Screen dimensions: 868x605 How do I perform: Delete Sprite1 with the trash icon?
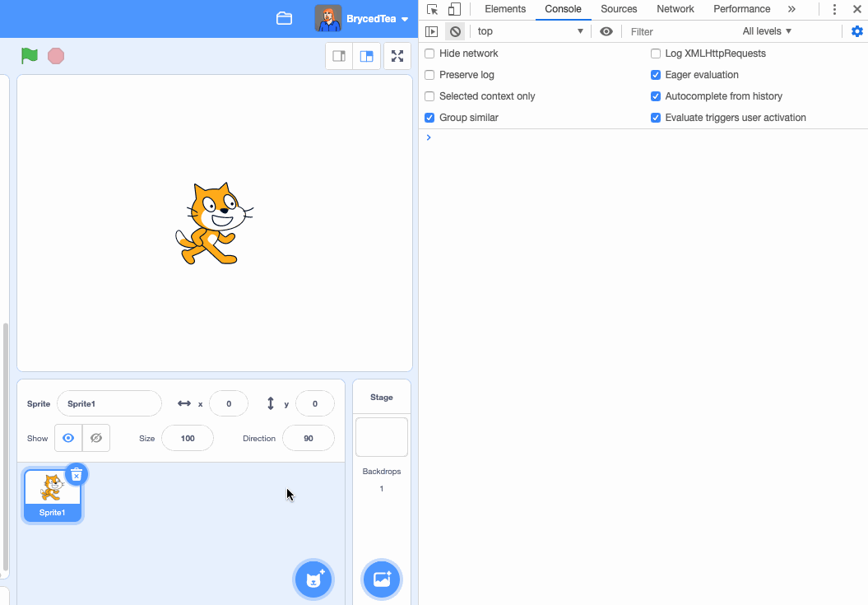coord(77,474)
